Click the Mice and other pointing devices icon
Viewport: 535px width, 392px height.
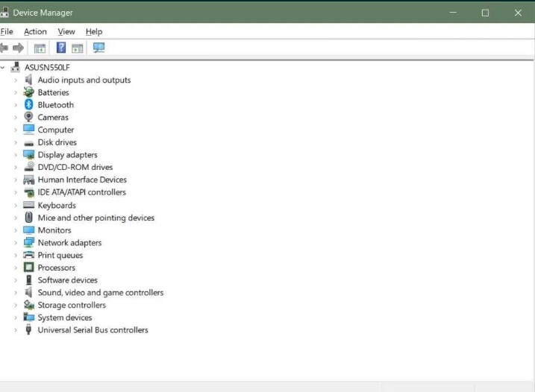pyautogui.click(x=28, y=218)
